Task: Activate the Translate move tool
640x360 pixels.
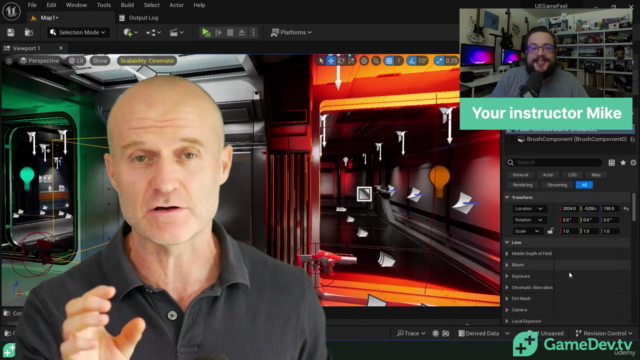Action: 331,61
